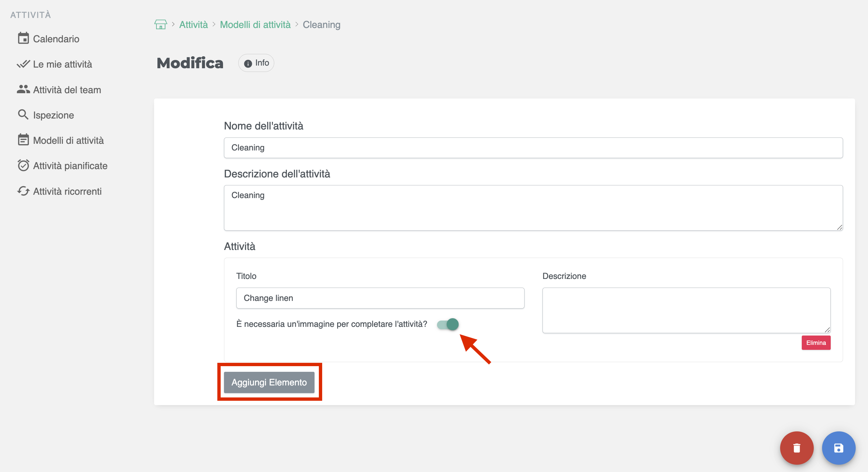The width and height of the screenshot is (868, 472).
Task: Click the Info pill button
Action: click(x=256, y=63)
